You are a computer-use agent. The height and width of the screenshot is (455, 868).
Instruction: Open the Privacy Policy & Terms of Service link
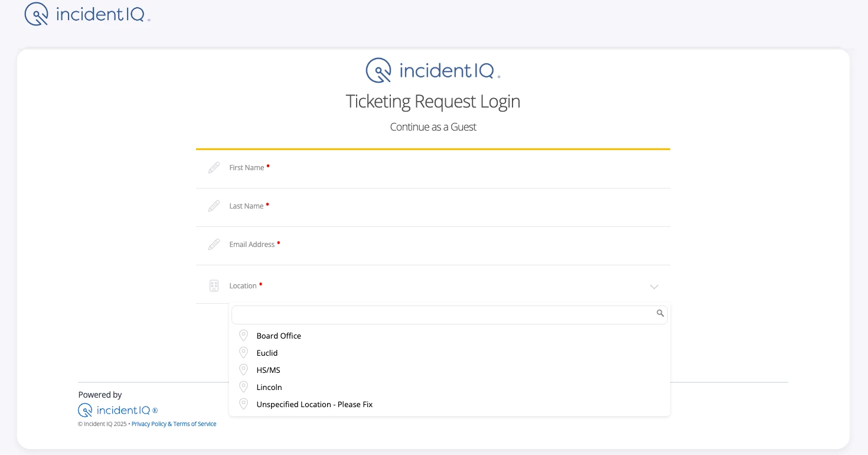click(174, 424)
